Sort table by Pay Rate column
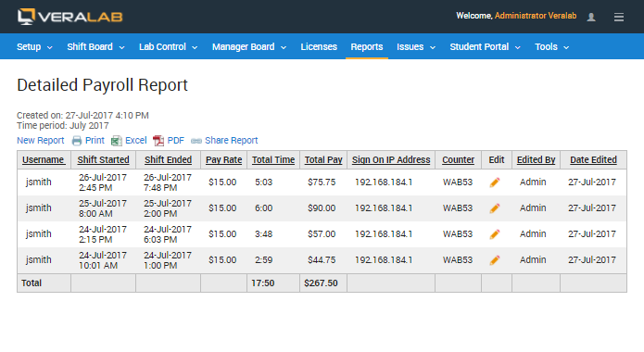Image resolution: width=644 pixels, height=352 pixels. click(223, 159)
